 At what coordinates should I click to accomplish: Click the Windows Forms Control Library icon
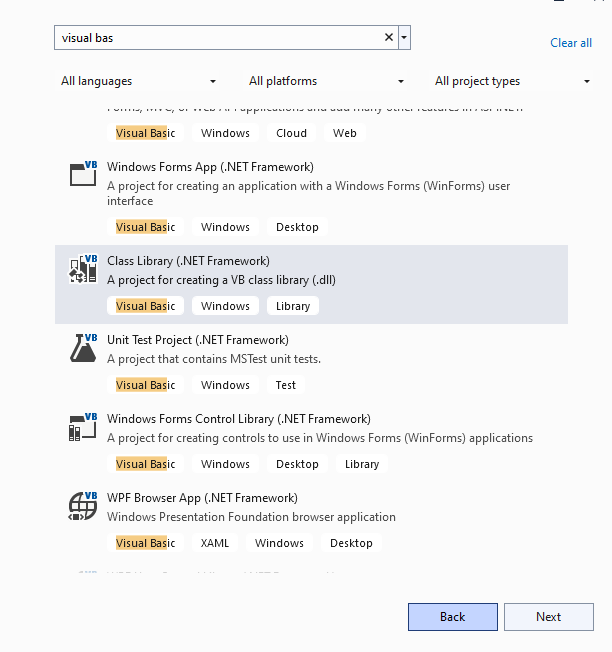click(x=83, y=427)
